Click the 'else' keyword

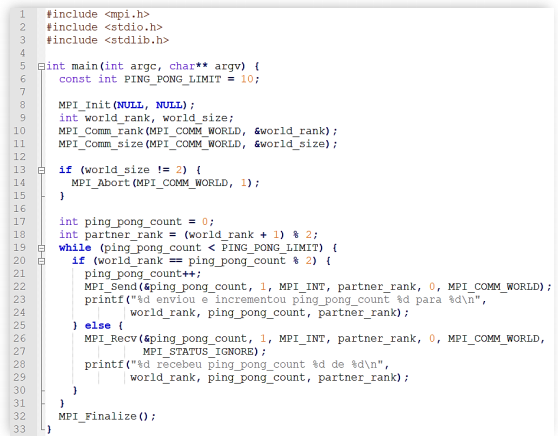tap(98, 326)
